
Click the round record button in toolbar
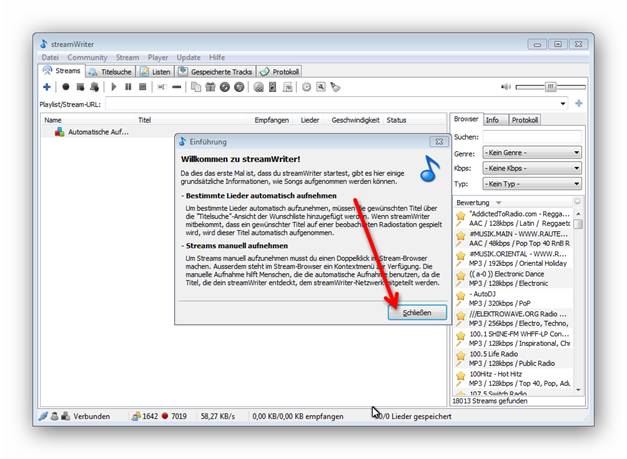click(x=66, y=87)
